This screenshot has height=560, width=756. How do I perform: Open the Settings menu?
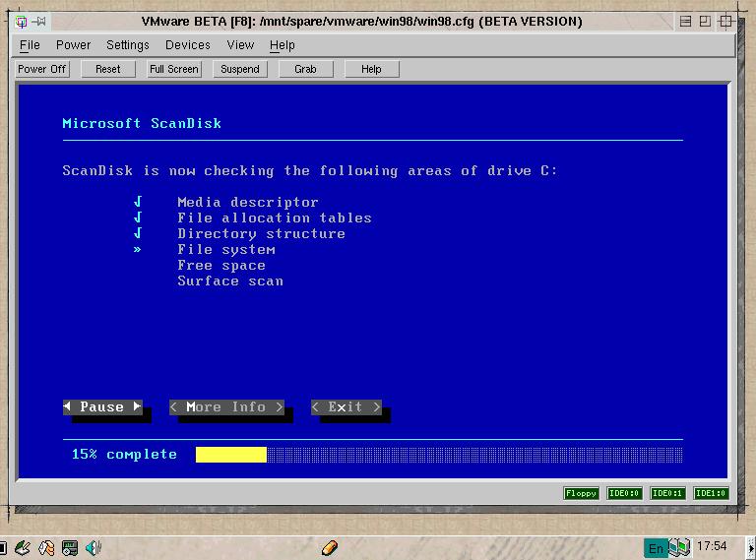128,45
